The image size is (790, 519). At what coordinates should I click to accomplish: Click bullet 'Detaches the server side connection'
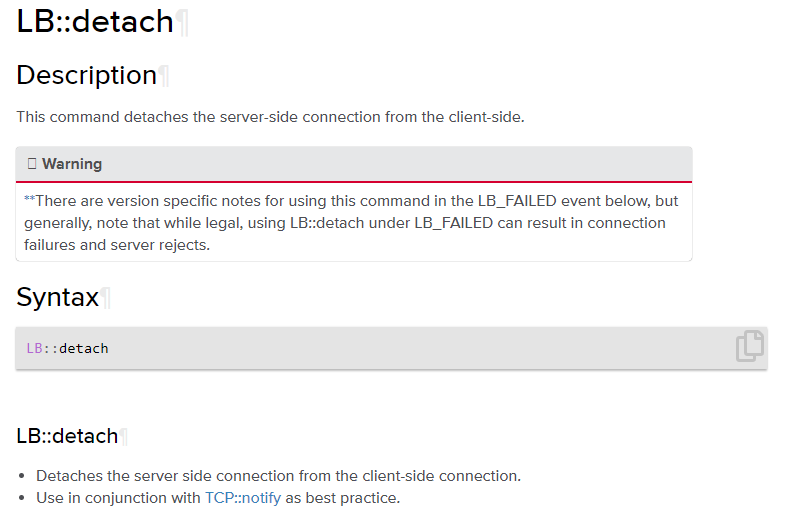[x=278, y=476]
